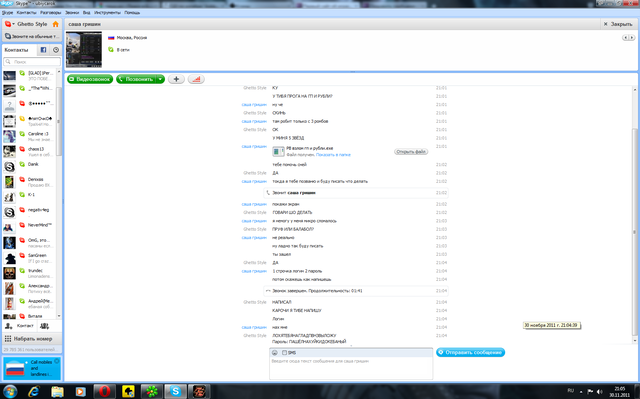Click the contact search field
Screen dimensions: 640x399
point(32,62)
